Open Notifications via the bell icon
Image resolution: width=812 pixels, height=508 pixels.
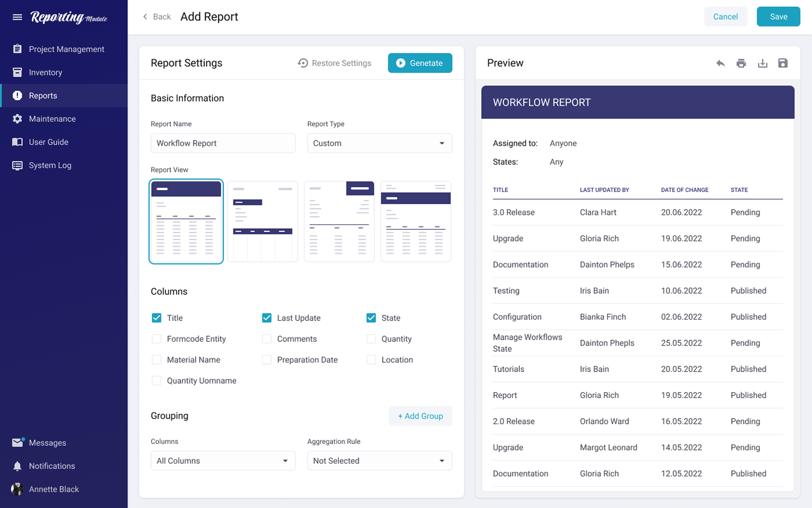[x=17, y=466]
